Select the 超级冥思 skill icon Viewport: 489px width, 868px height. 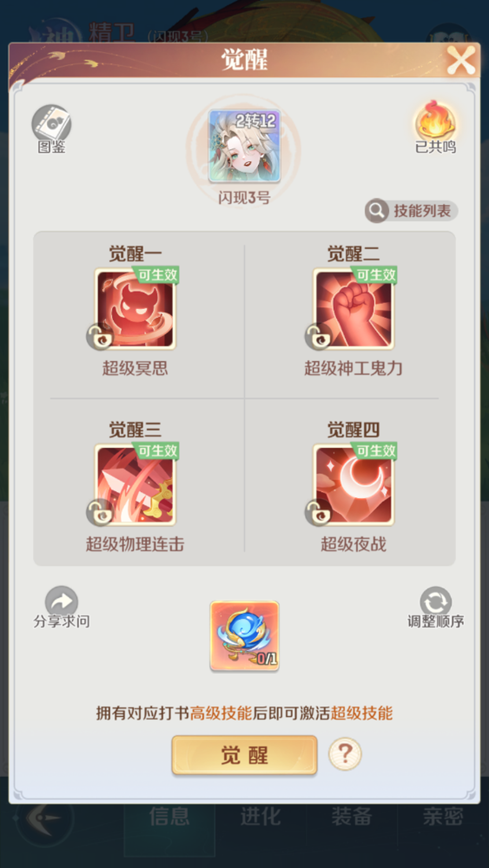click(x=135, y=309)
